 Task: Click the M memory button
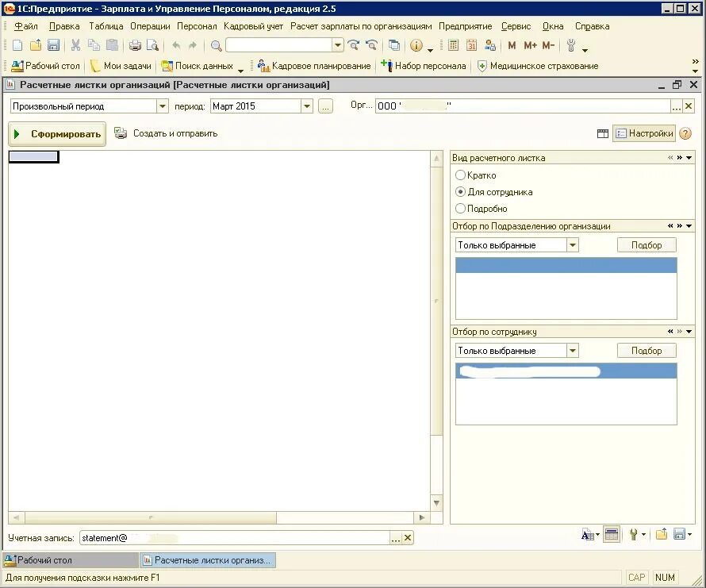pos(512,45)
